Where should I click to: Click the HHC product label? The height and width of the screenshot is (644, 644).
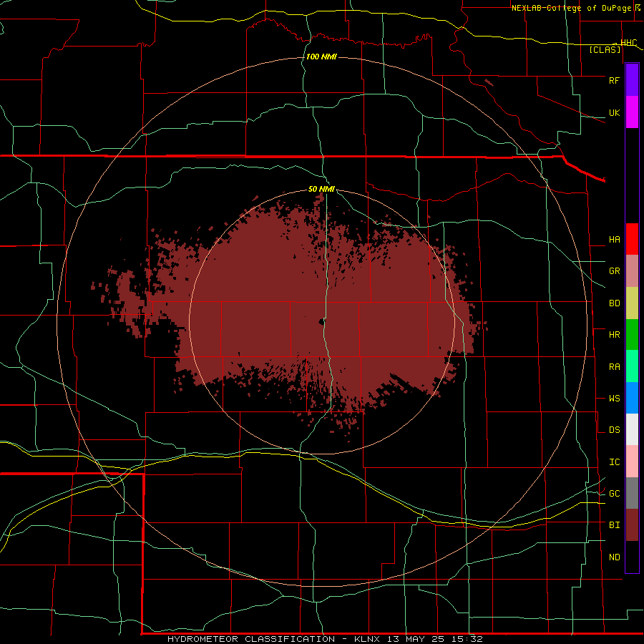(628, 43)
